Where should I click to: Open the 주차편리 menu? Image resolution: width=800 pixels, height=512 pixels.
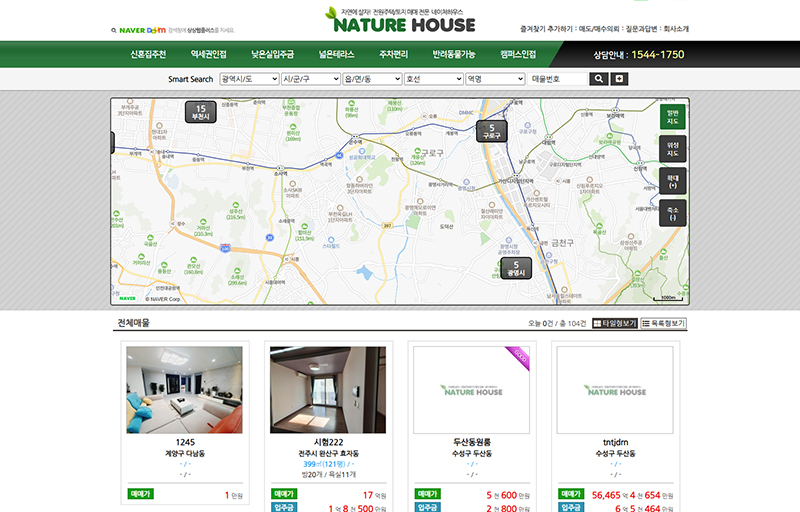coord(393,54)
